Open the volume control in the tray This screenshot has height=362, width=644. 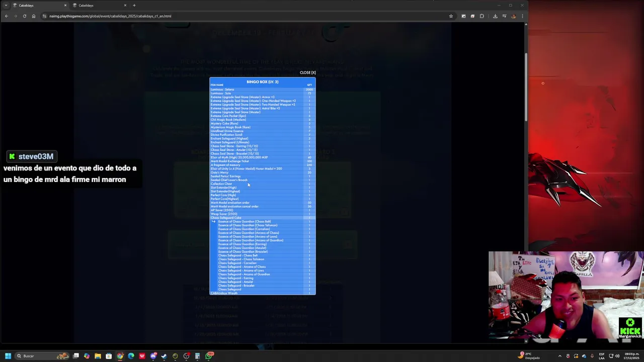click(x=617, y=356)
